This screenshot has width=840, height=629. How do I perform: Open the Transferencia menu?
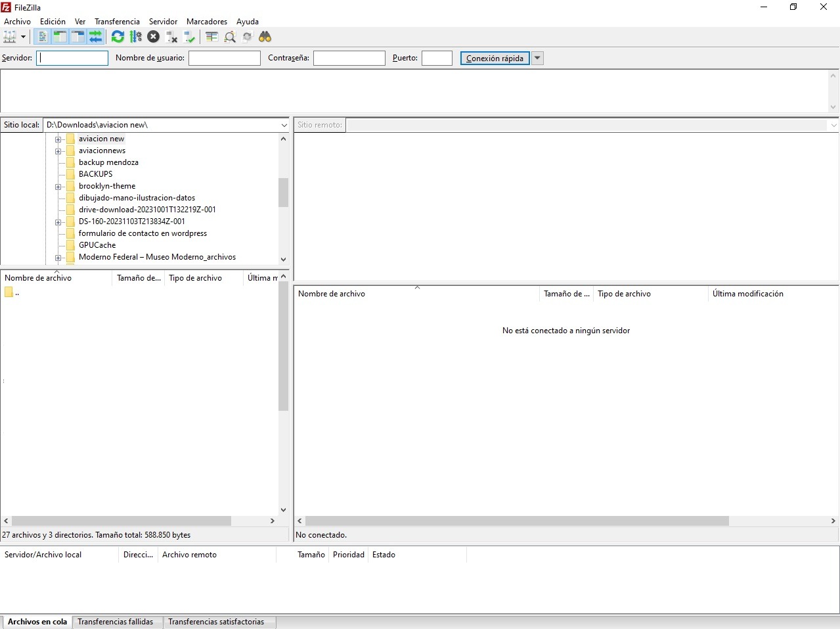click(117, 22)
